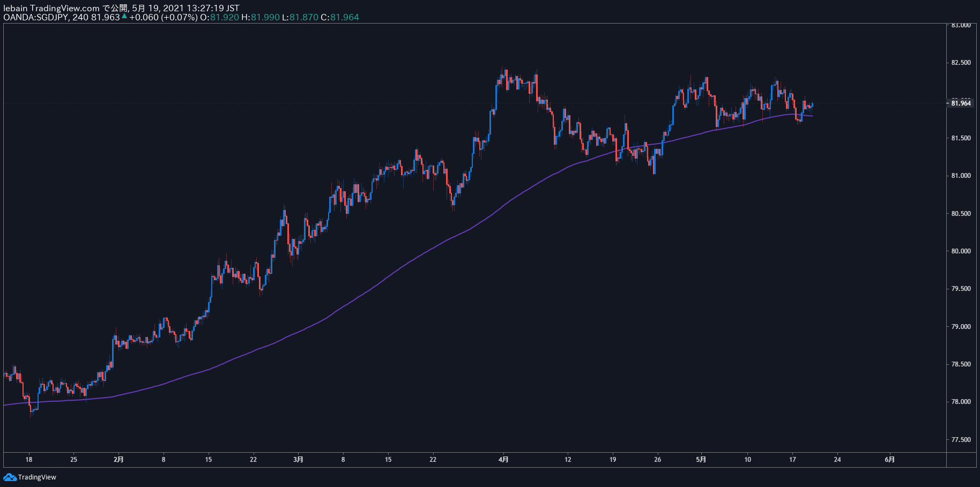Click the 80.500 price axis label
Viewport: 980px width, 487px height.
[961, 214]
